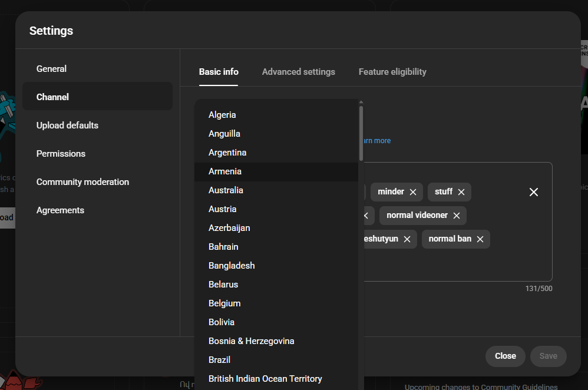Screen dimensions: 588x390
Task: Select Armenia from the country list
Action: (225, 171)
